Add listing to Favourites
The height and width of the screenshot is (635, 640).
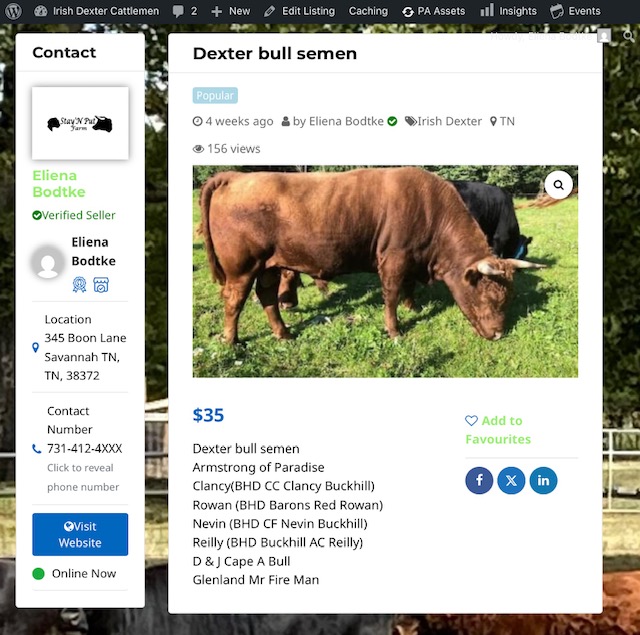pos(498,430)
